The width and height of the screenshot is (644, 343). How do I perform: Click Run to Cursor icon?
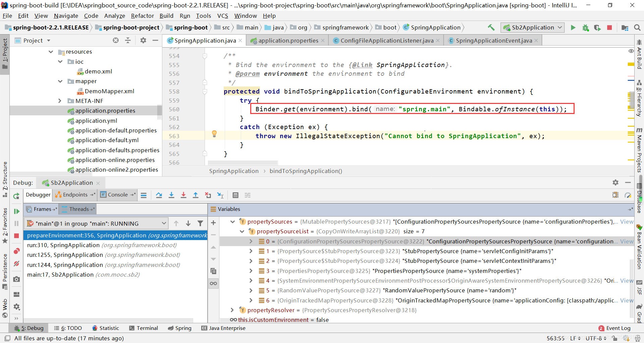coord(220,195)
